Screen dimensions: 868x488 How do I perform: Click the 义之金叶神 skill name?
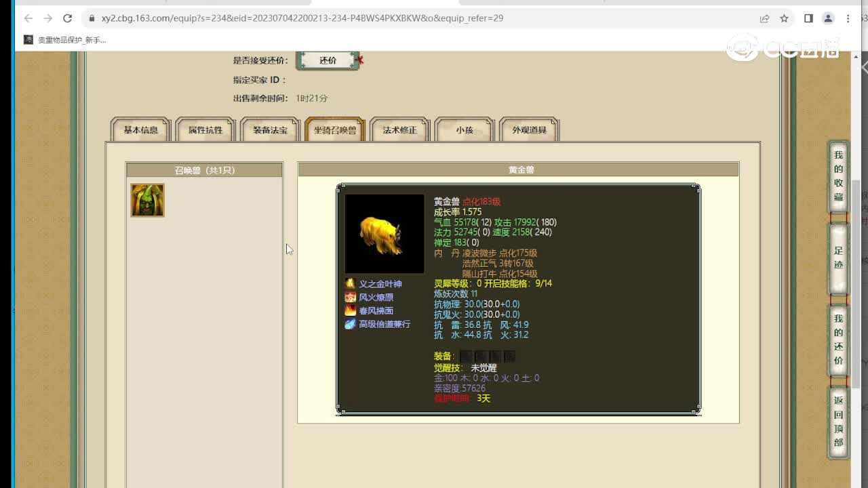click(380, 284)
